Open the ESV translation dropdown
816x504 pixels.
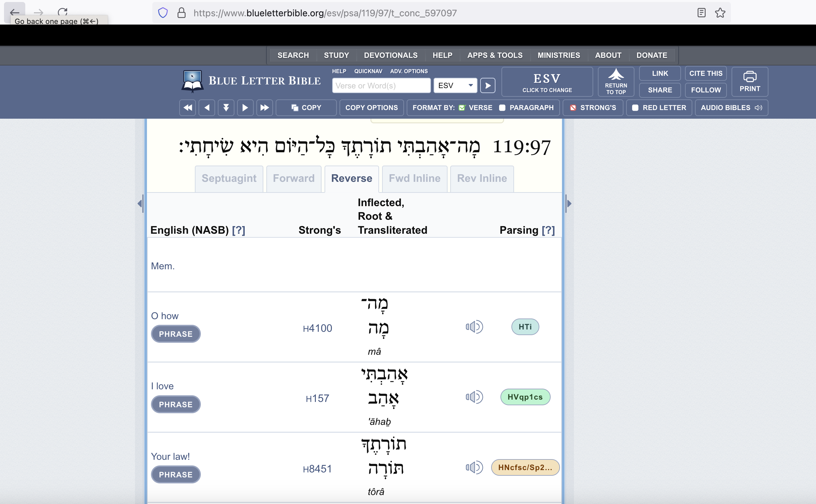pos(455,86)
